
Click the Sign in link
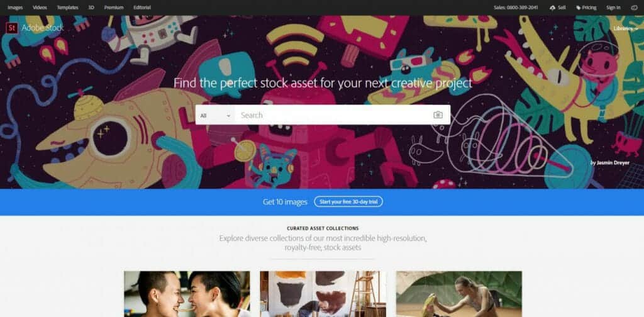tap(613, 8)
